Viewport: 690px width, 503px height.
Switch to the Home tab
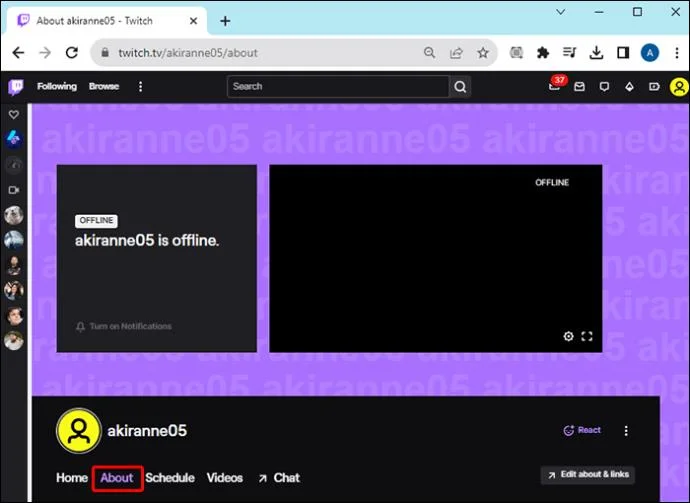coord(72,478)
